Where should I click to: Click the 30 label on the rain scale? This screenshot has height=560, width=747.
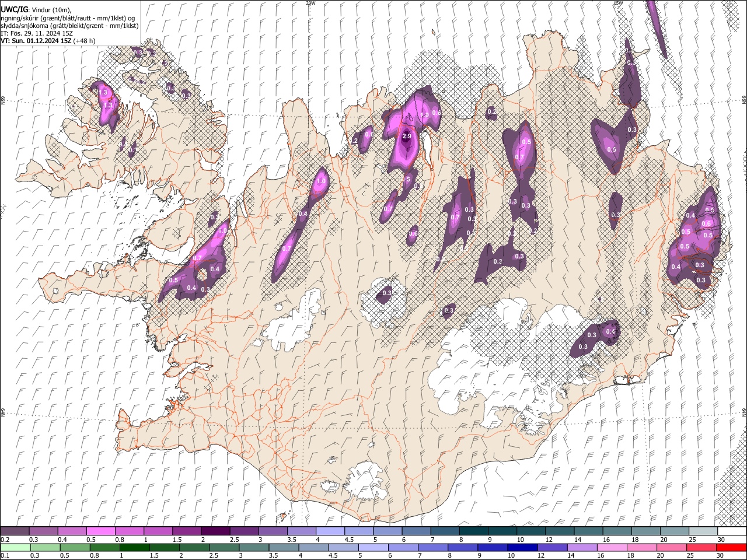(x=720, y=555)
